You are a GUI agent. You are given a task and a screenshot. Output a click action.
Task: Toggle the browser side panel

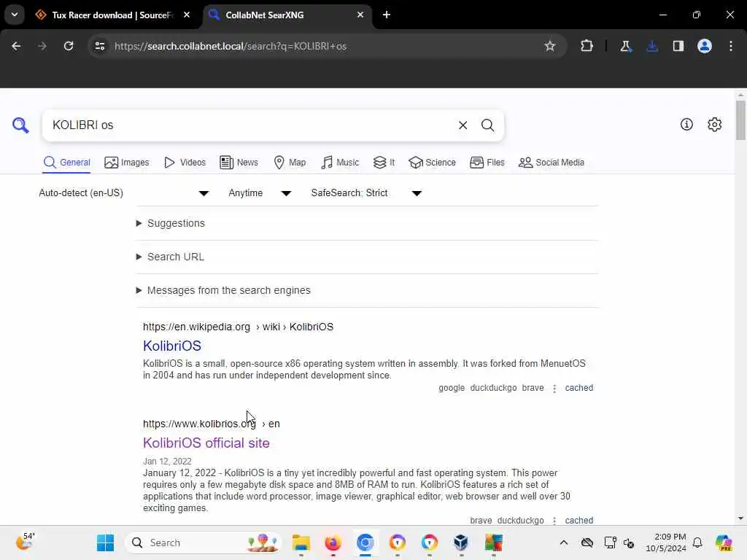(x=678, y=46)
